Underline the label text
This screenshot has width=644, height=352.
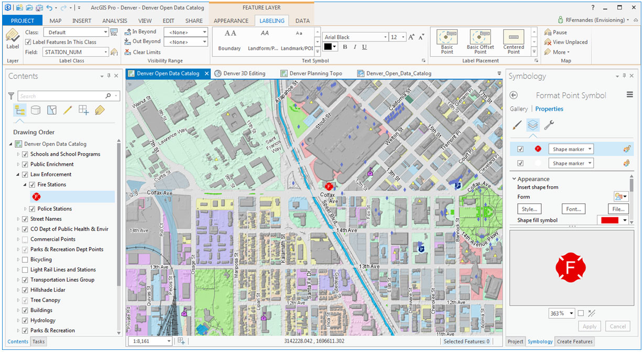(x=365, y=47)
